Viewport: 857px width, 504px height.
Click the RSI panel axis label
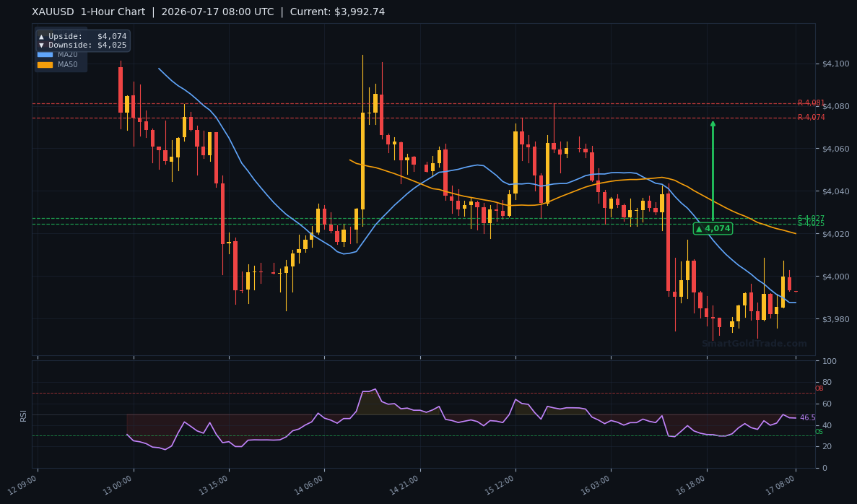tap(24, 415)
